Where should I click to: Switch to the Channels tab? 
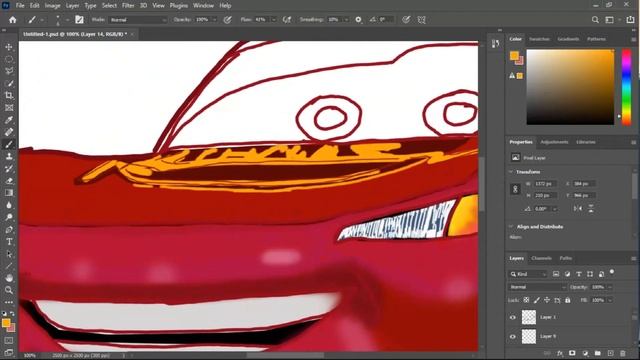(x=541, y=258)
